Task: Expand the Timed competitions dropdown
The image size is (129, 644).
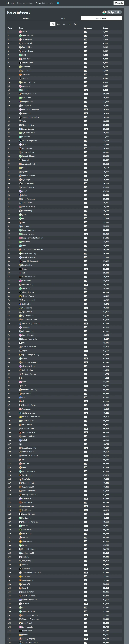Action: 26,3
